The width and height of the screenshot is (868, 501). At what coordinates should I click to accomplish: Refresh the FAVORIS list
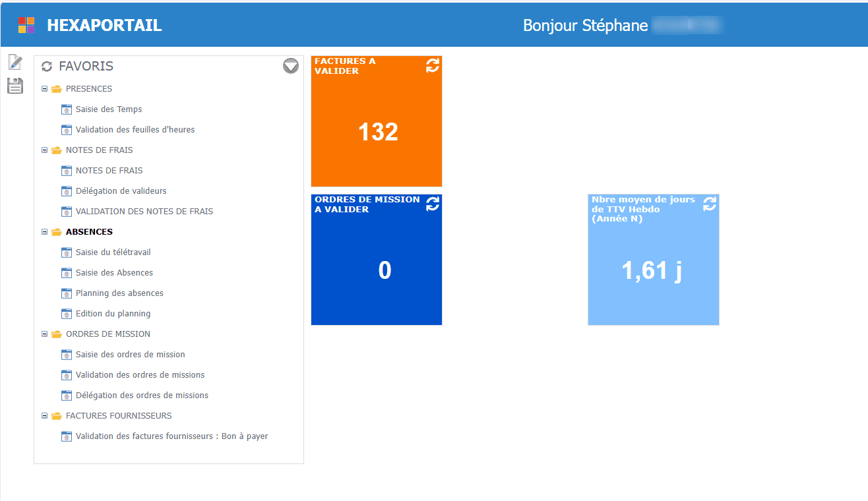45,66
